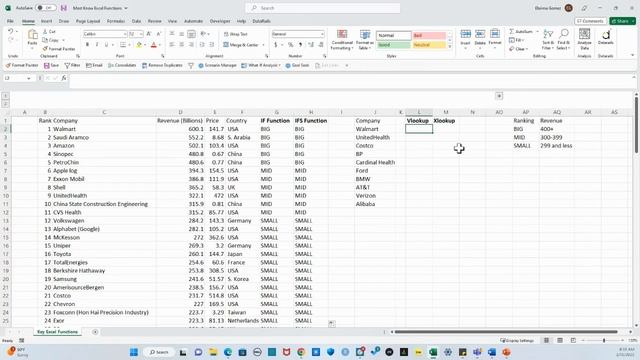
Task: Apply the Normal cell style
Action: pyautogui.click(x=393, y=36)
